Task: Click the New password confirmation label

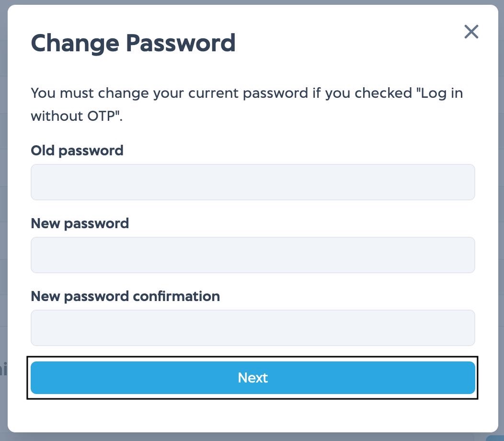Action: click(125, 296)
